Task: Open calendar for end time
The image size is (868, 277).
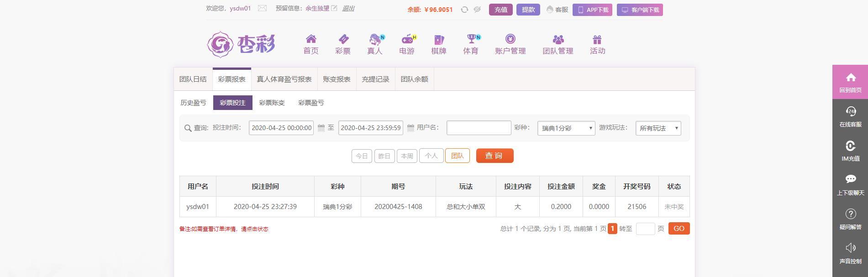Action: point(410,128)
